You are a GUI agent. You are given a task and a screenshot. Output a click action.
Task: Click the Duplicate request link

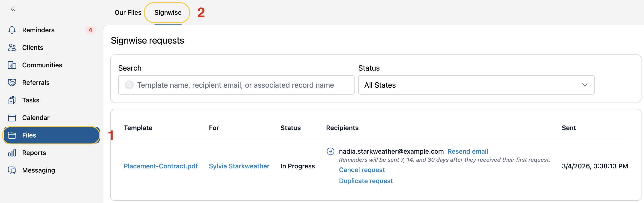click(x=365, y=181)
